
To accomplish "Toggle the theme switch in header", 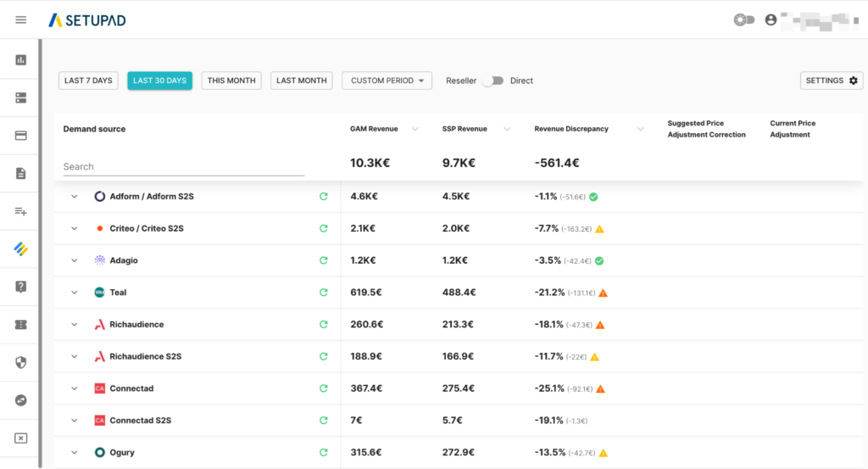I will [x=744, y=20].
